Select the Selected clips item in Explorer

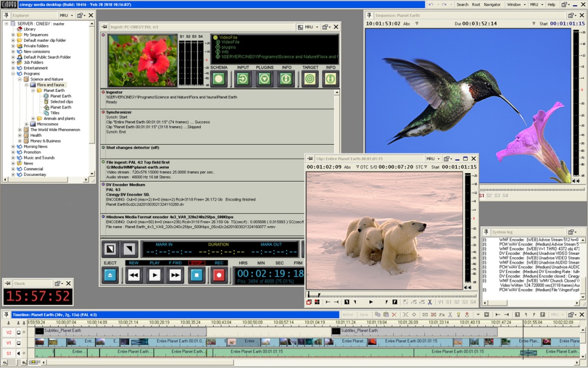point(61,102)
